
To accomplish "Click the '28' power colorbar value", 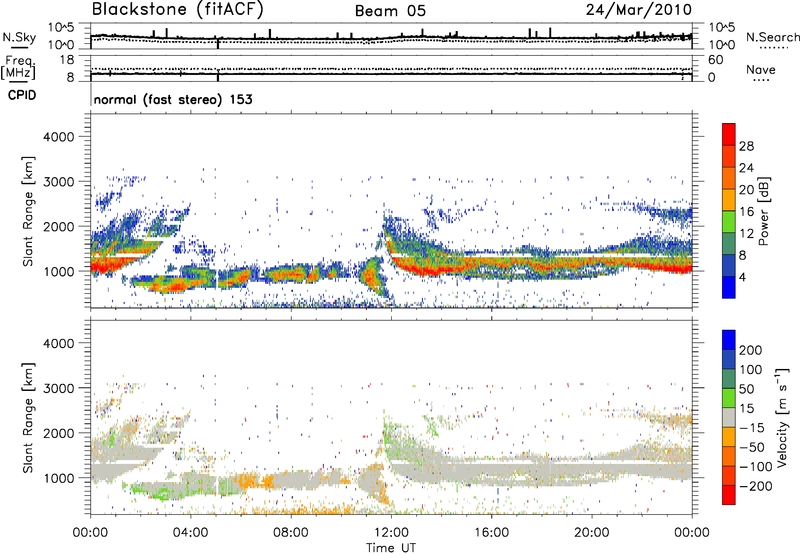I will [x=746, y=146].
